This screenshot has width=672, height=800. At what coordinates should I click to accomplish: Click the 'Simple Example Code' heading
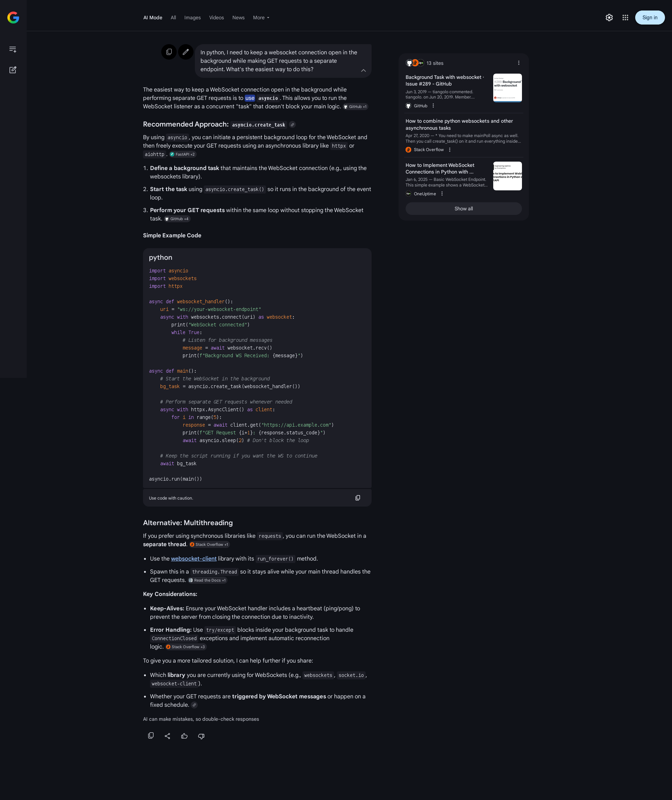click(172, 236)
